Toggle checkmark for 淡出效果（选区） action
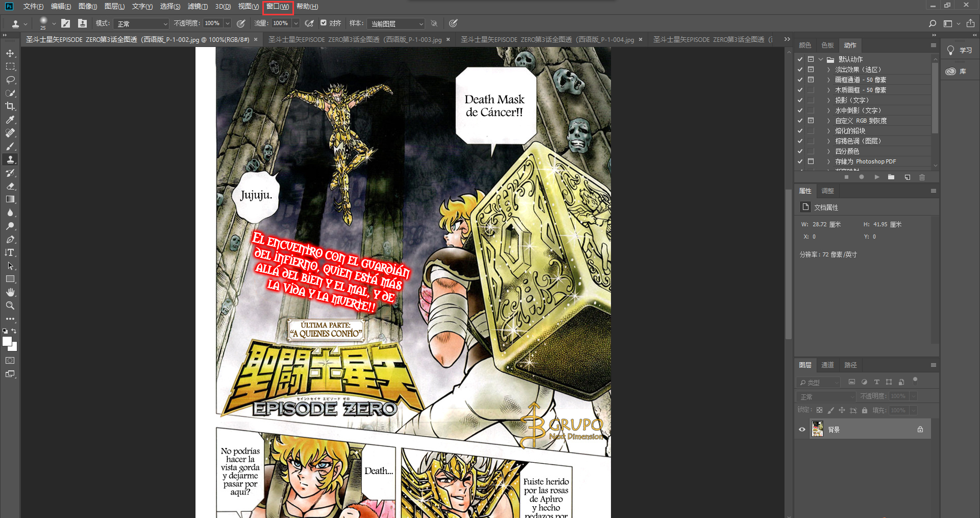 [x=800, y=69]
